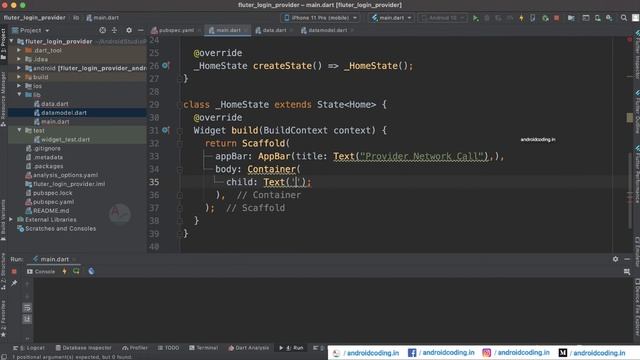Image resolution: width=640 pixels, height=360 pixels.
Task: Open the iPhone 11 Pro device dropdown
Action: pos(320,18)
